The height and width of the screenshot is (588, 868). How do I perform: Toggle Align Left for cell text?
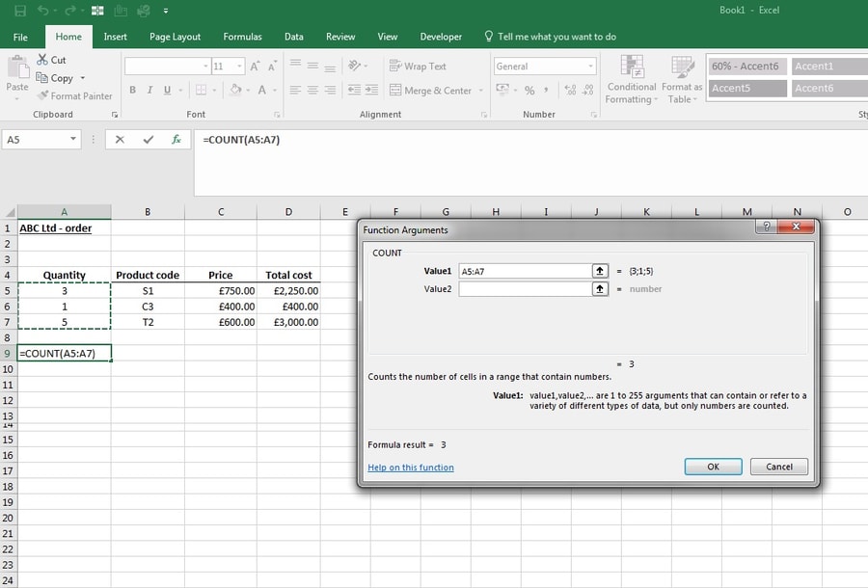click(x=296, y=90)
